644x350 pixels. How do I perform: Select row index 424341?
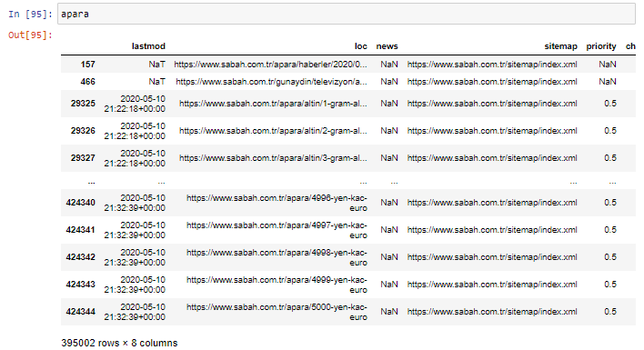tap(80, 230)
